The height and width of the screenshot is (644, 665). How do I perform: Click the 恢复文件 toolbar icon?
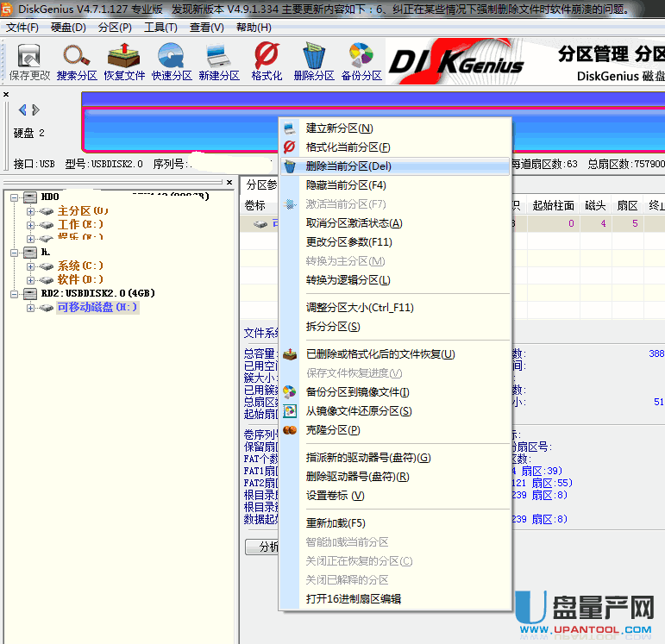(125, 60)
